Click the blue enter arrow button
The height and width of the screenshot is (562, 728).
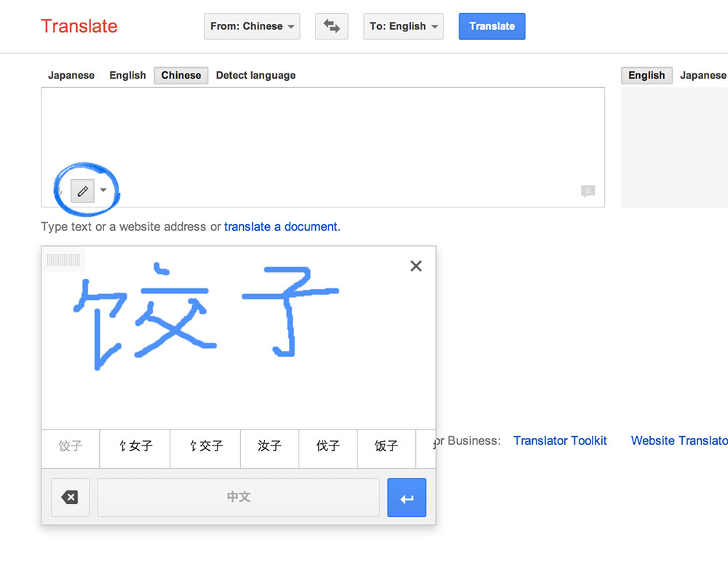407,497
